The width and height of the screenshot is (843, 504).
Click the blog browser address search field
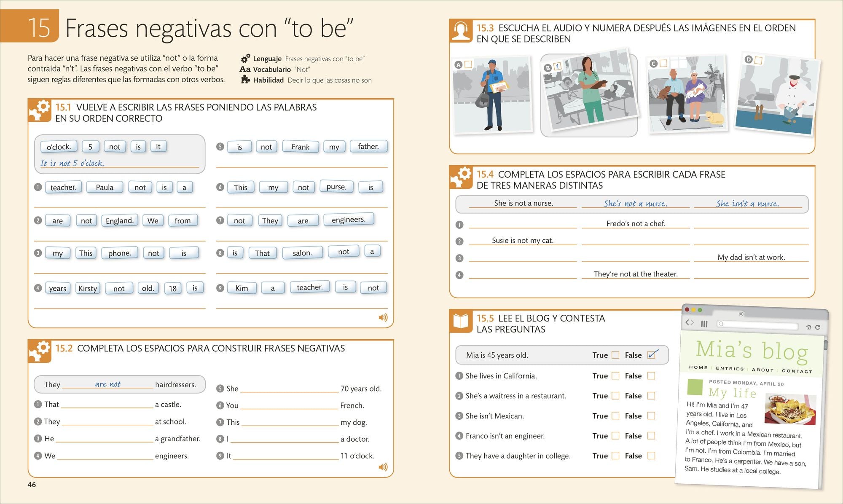coord(757,325)
